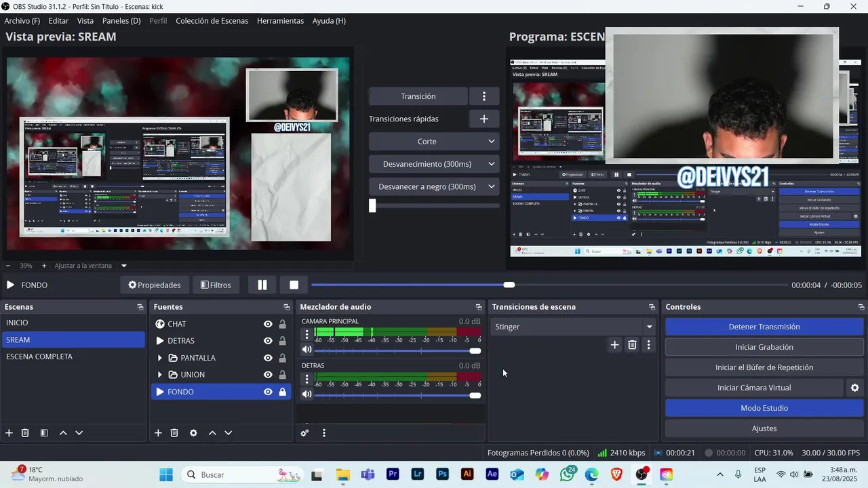Pause the FONDO media playback
Viewport: 868px width, 488px height.
pos(262,285)
